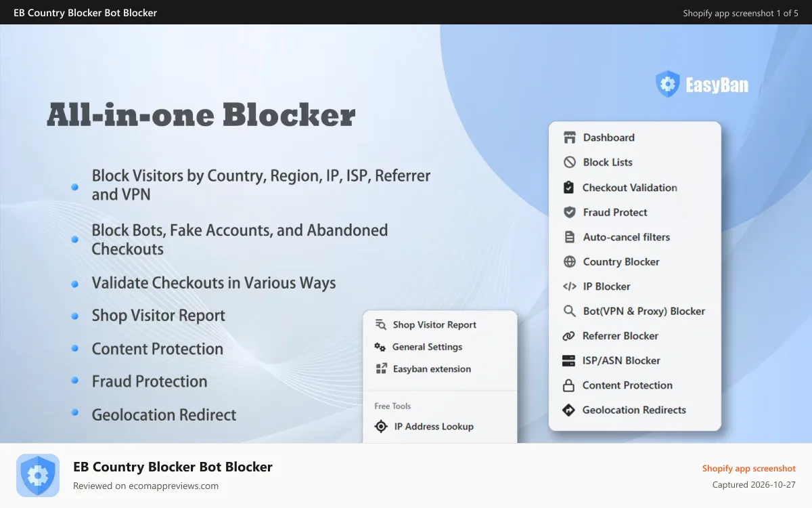Click the Captured 2026-10-27 date text

[x=754, y=485]
